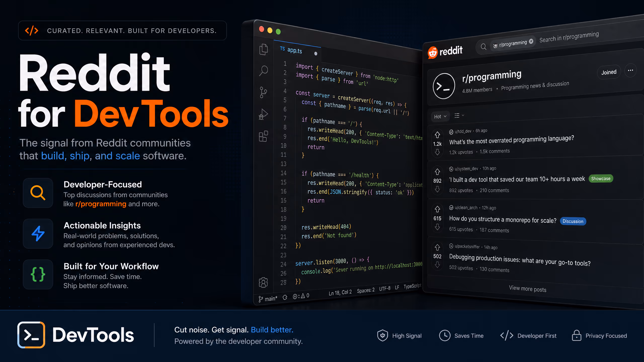Open Source Control branch icon in editor
This screenshot has width=644, height=362.
263,93
